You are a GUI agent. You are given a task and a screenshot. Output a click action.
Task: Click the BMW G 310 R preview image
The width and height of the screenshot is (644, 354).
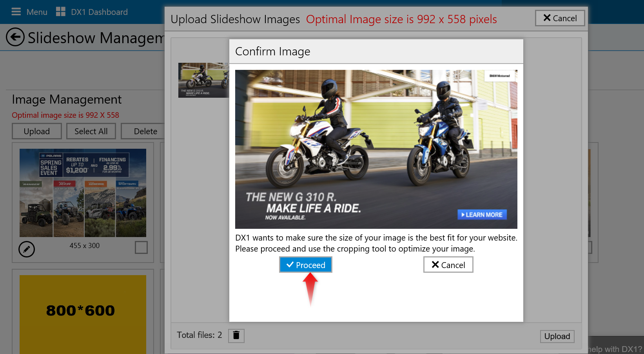click(x=376, y=149)
